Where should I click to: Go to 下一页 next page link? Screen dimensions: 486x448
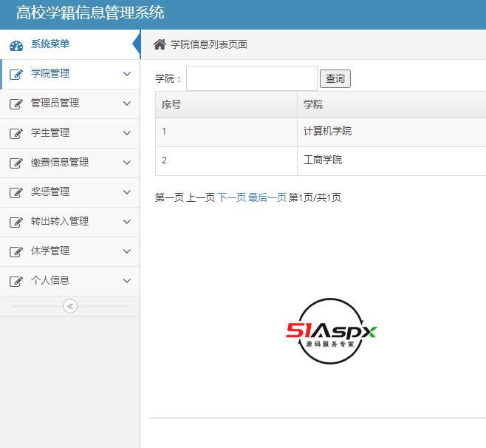pos(231,197)
